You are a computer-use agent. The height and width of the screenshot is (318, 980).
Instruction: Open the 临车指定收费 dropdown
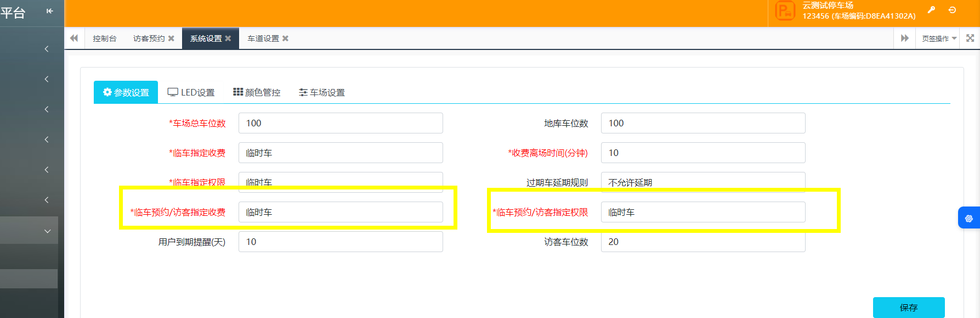coord(340,153)
